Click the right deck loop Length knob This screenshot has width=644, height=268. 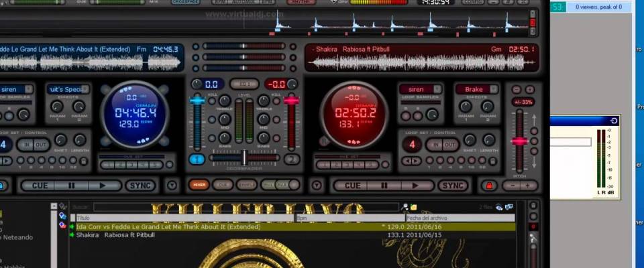pos(489,140)
